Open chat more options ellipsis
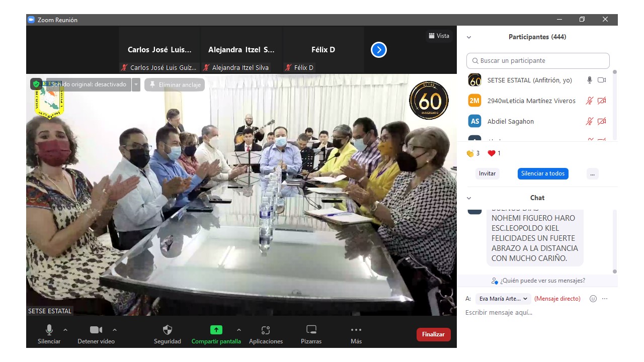 point(605,299)
